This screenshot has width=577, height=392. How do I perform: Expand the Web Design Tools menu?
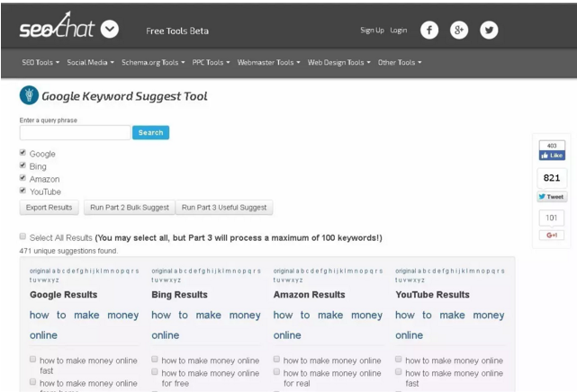(339, 62)
